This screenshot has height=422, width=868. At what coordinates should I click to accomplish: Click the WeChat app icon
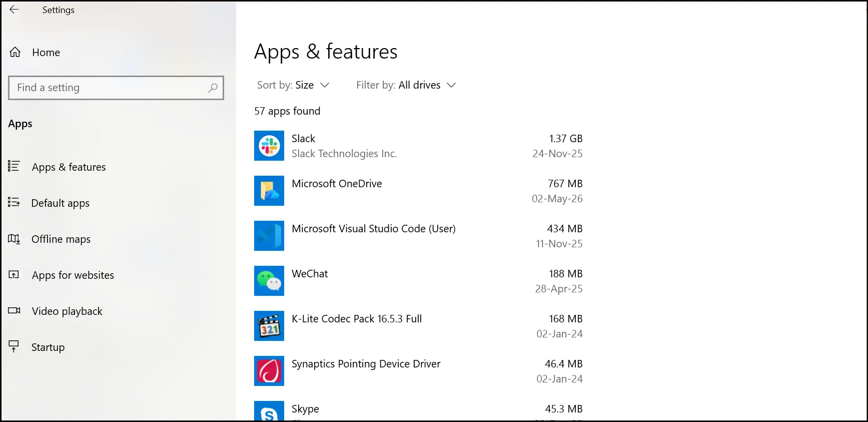[x=269, y=281]
